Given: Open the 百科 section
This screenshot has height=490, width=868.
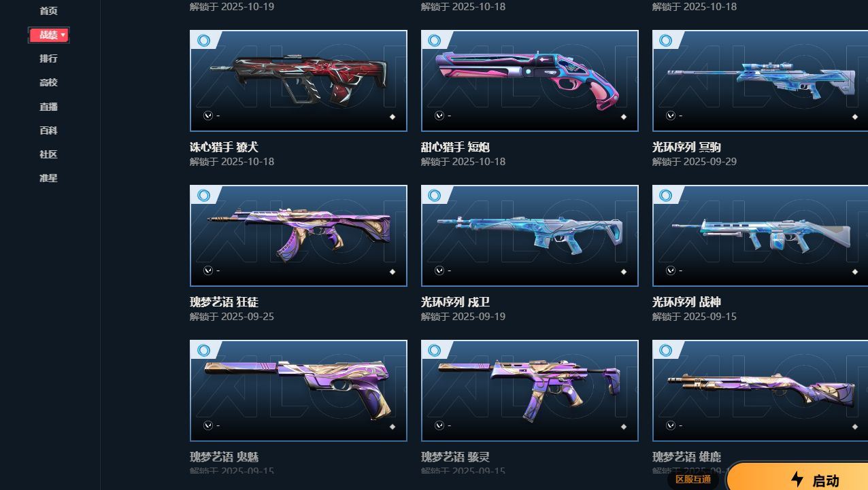Looking at the screenshot, I should (x=49, y=130).
